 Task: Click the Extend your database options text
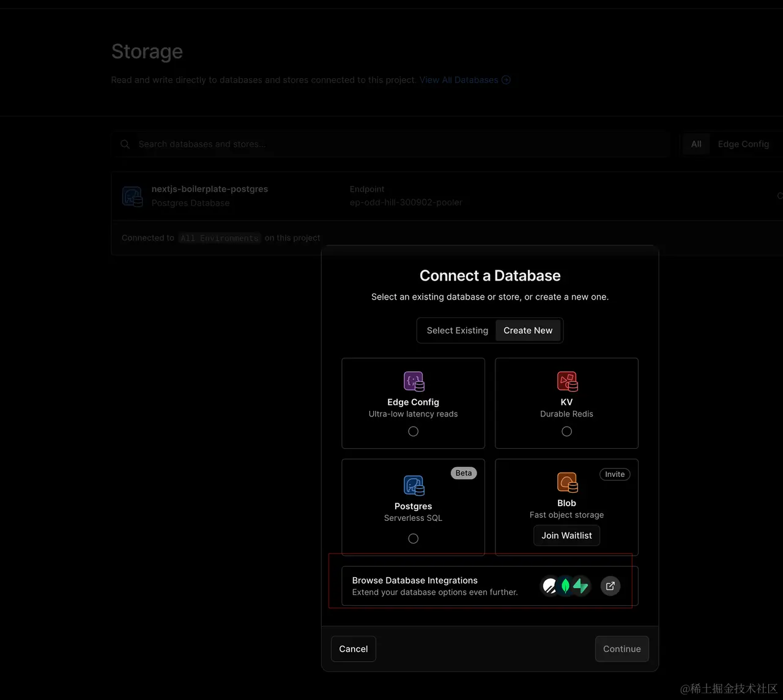[435, 592]
